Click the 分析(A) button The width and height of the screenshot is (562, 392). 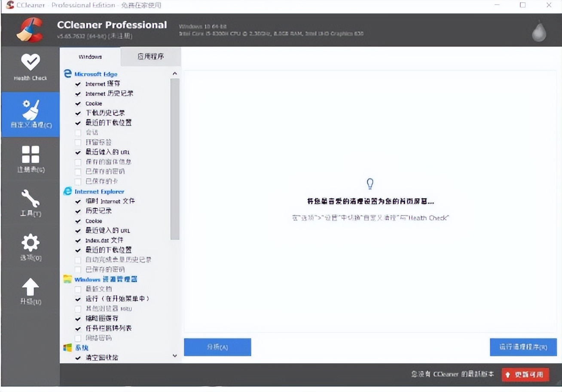pyautogui.click(x=217, y=347)
